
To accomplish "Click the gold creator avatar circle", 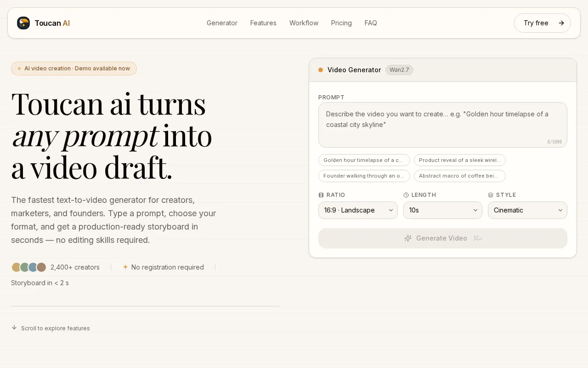I will (x=17, y=267).
